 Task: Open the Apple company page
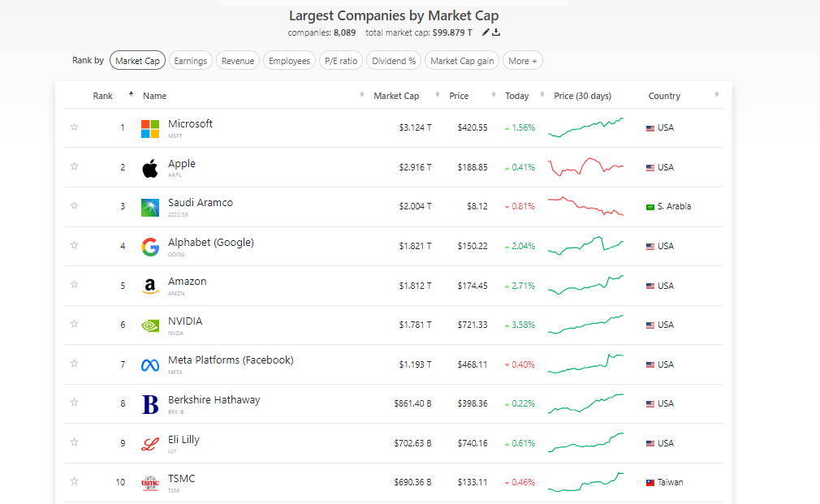coord(182,164)
